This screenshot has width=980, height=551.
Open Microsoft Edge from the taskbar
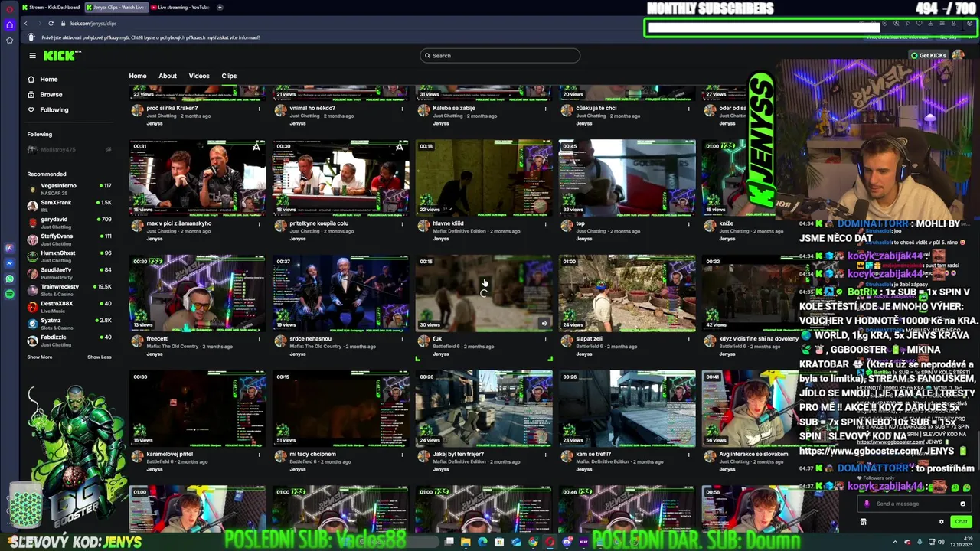click(x=482, y=542)
